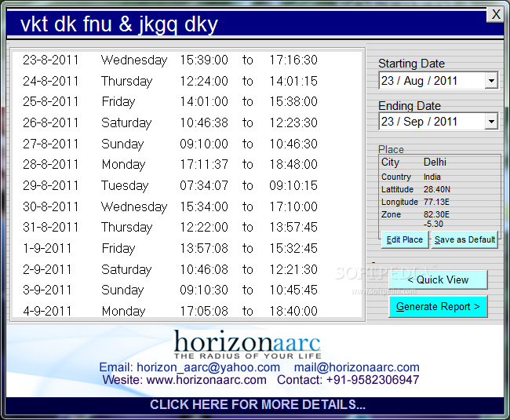Click start time 09:10:00
This screenshot has width=510, height=420.
click(x=204, y=144)
